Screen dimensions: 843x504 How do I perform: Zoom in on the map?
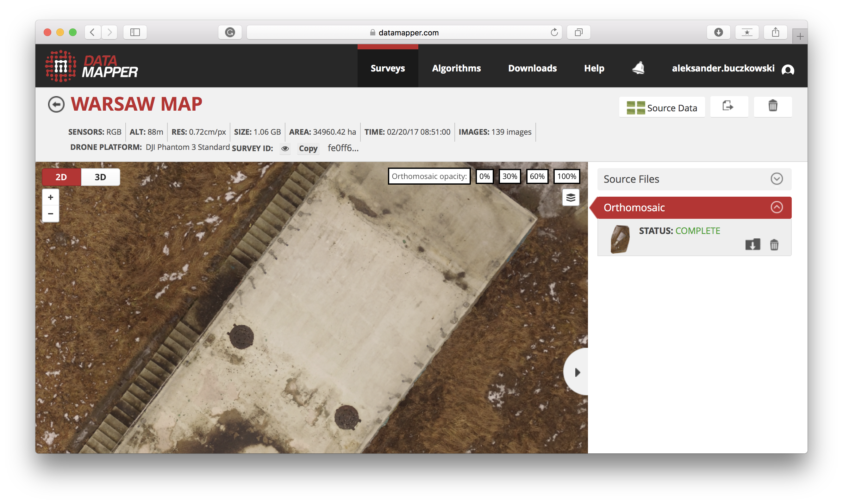pos(51,197)
